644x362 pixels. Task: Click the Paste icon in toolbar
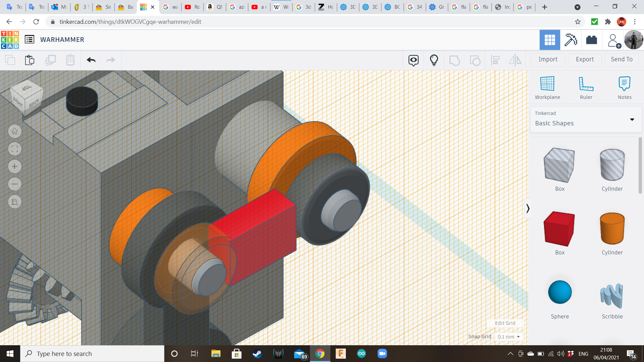pyautogui.click(x=30, y=60)
